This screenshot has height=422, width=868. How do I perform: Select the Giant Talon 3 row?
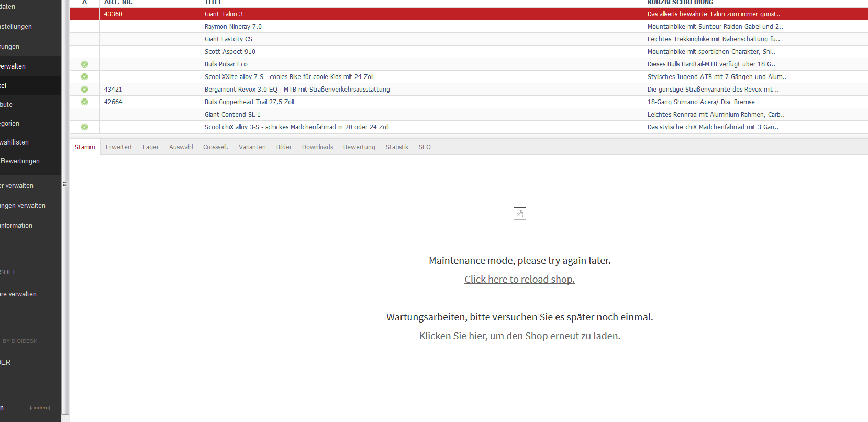tap(224, 14)
